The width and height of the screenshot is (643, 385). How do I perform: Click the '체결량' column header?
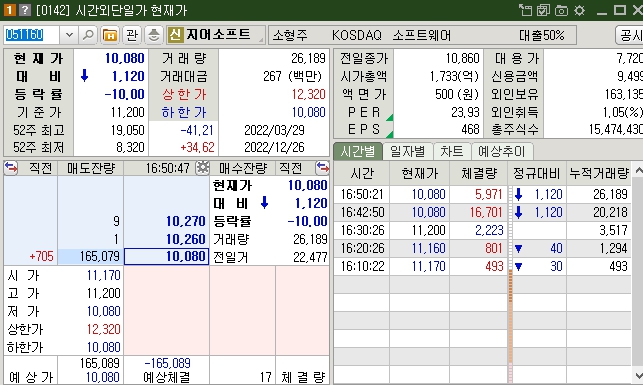479,173
